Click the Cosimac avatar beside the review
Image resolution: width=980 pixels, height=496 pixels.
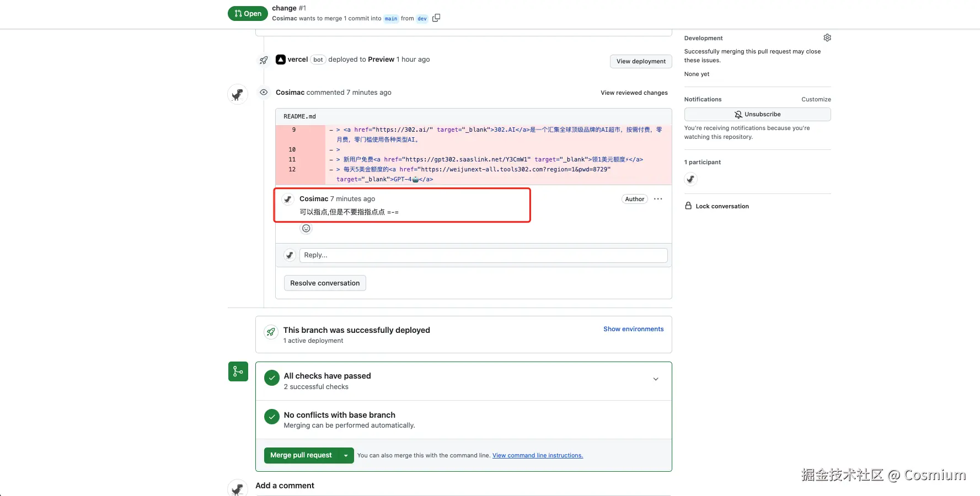238,94
